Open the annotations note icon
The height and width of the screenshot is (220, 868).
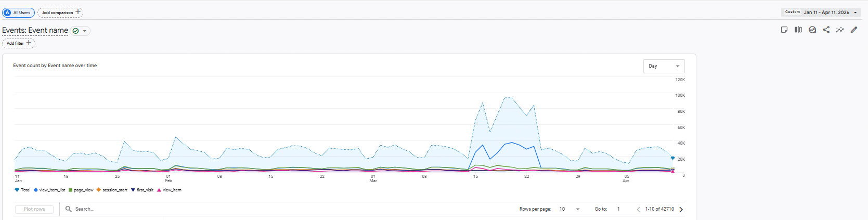(784, 30)
